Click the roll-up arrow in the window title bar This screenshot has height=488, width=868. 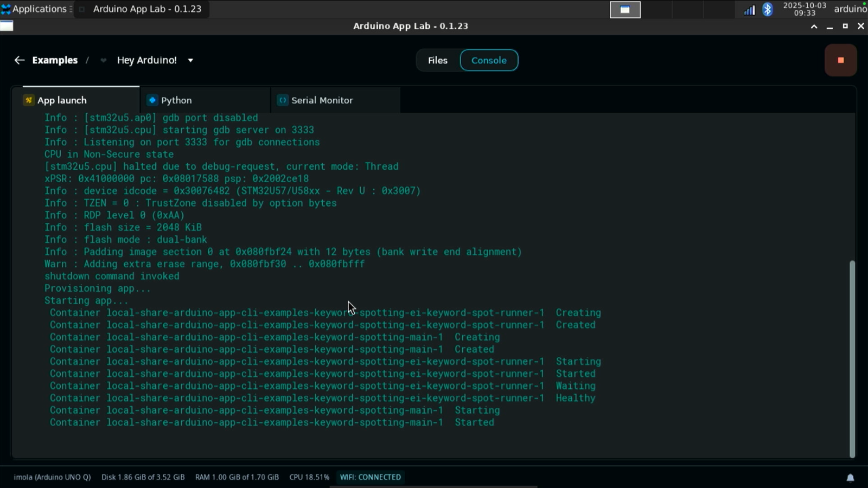814,26
